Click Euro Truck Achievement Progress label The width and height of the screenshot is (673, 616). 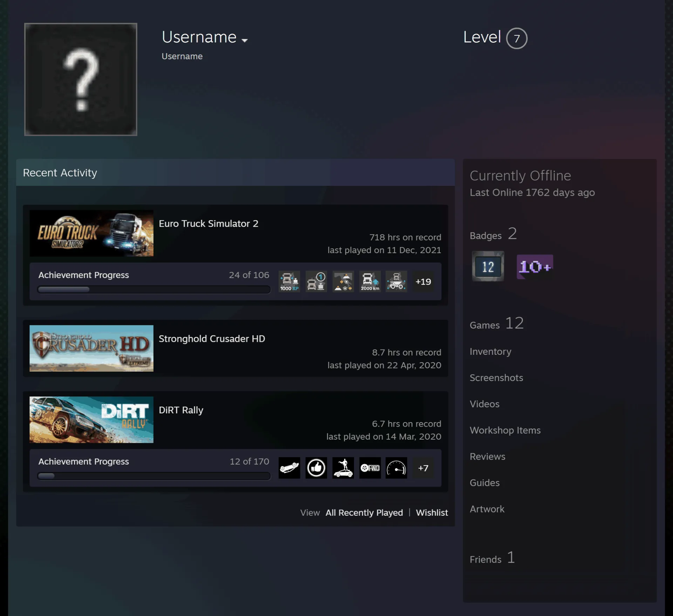(84, 275)
